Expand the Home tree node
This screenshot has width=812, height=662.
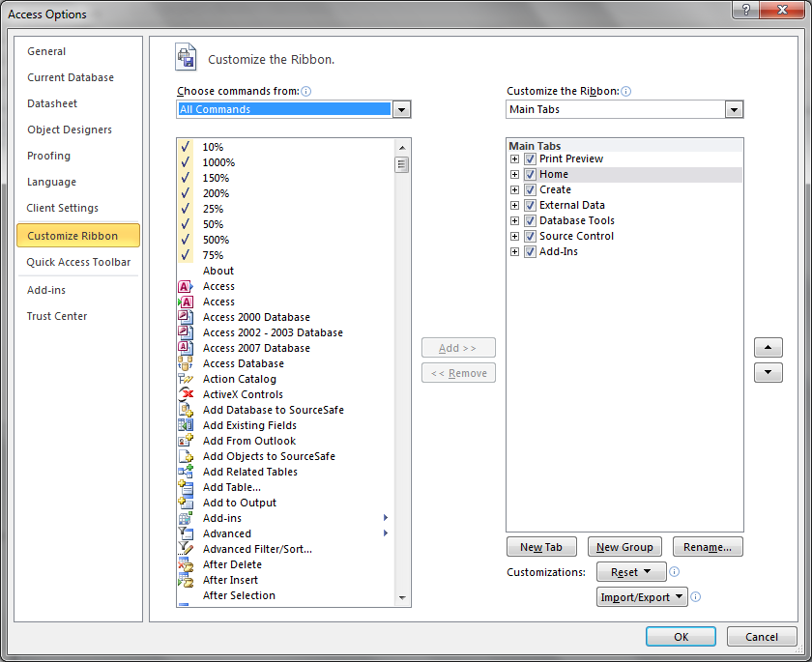(x=514, y=174)
